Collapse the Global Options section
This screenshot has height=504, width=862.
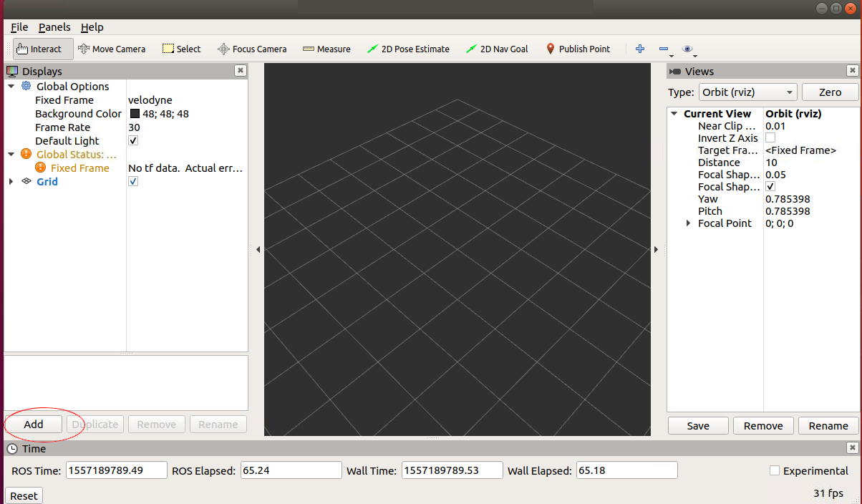10,86
